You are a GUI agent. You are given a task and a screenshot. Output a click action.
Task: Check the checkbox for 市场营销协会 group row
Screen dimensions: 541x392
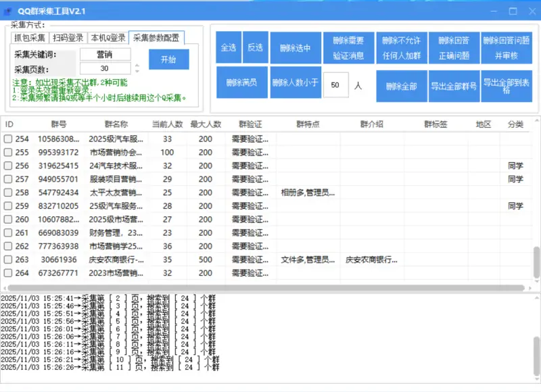coord(8,152)
